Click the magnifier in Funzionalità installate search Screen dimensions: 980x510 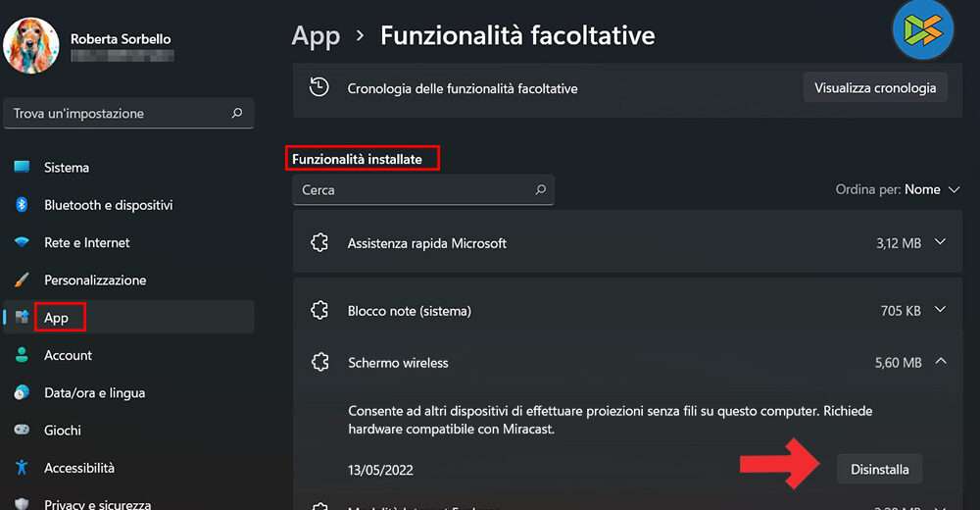540,189
